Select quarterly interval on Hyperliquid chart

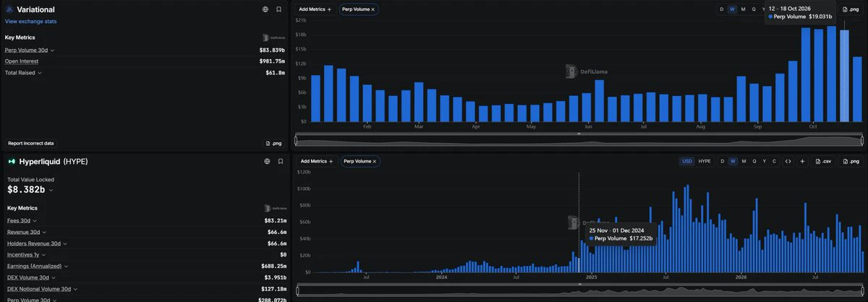pyautogui.click(x=754, y=161)
